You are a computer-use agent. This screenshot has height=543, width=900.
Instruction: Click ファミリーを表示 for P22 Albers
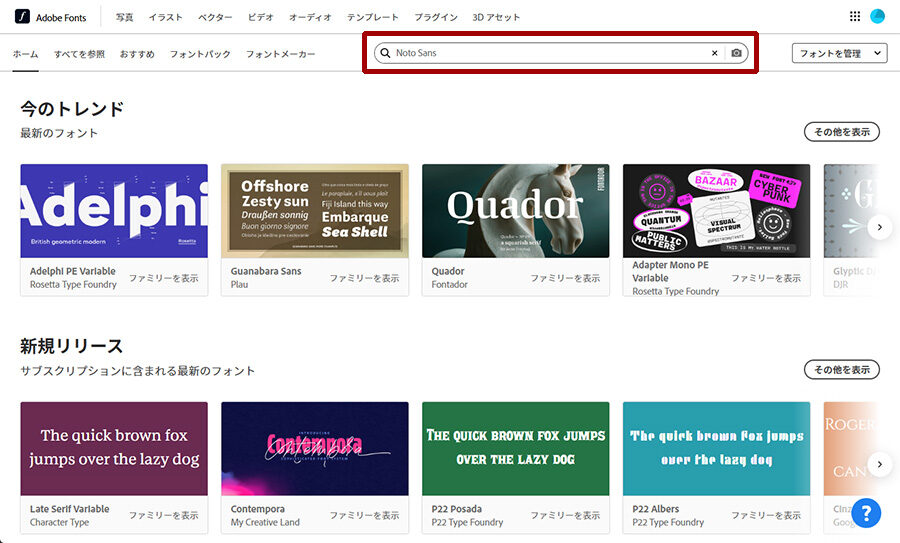(x=766, y=515)
